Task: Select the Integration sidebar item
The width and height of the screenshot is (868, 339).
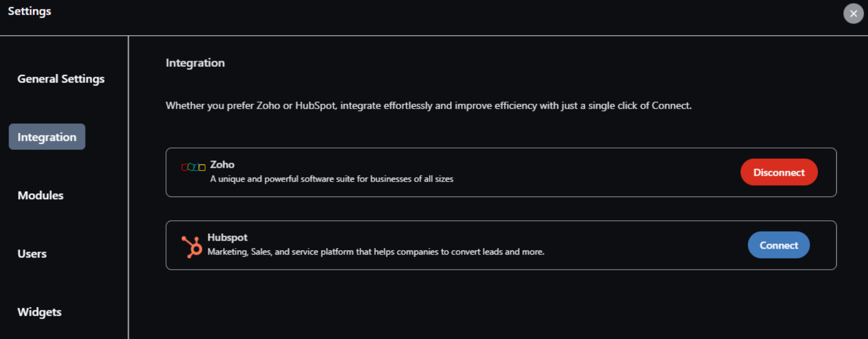Action: (47, 137)
